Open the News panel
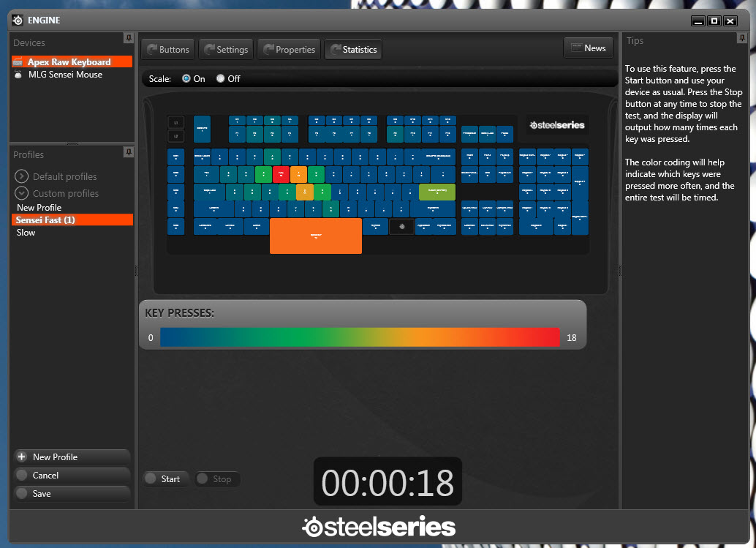Screen dimensions: 756x548 coord(589,48)
